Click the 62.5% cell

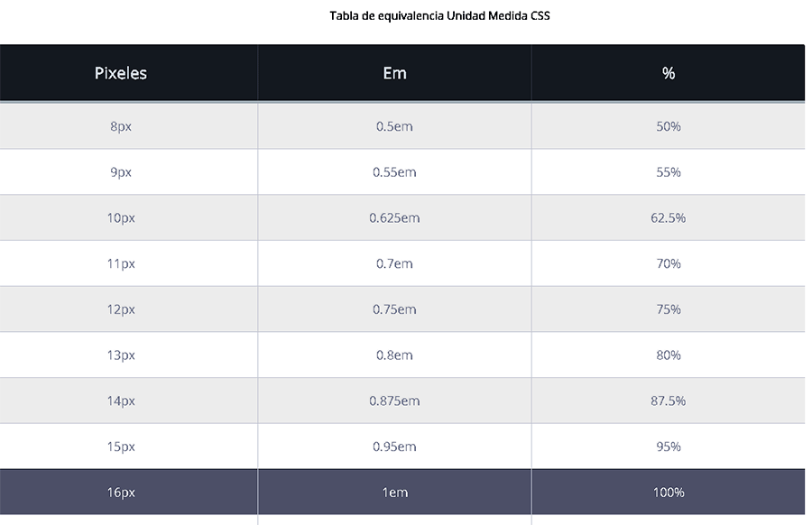coord(669,218)
